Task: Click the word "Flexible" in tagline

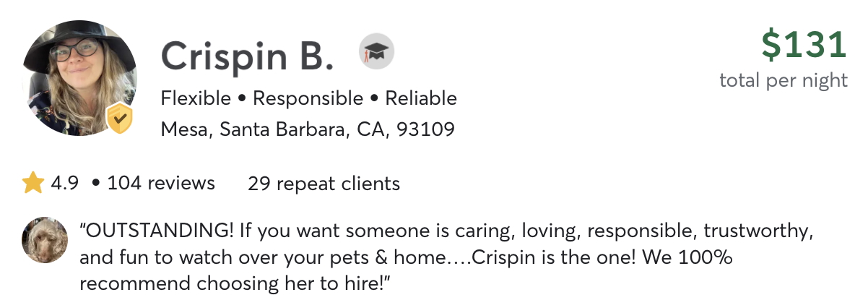Action: 196,98
